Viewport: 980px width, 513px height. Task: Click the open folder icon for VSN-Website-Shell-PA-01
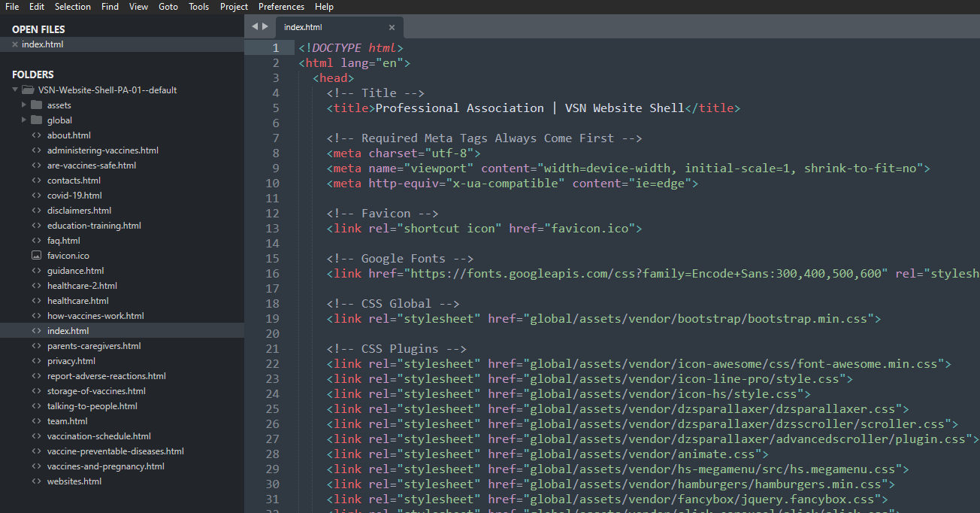pyautogui.click(x=28, y=90)
